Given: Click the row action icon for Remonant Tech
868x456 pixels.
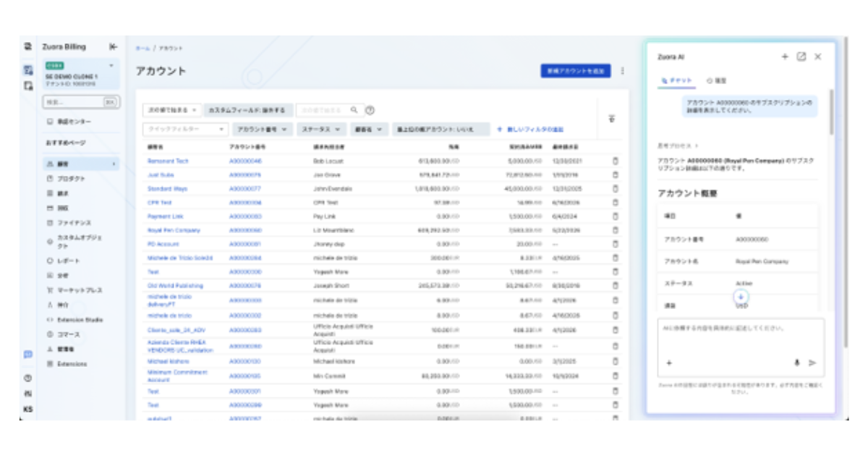Looking at the screenshot, I should click(616, 161).
